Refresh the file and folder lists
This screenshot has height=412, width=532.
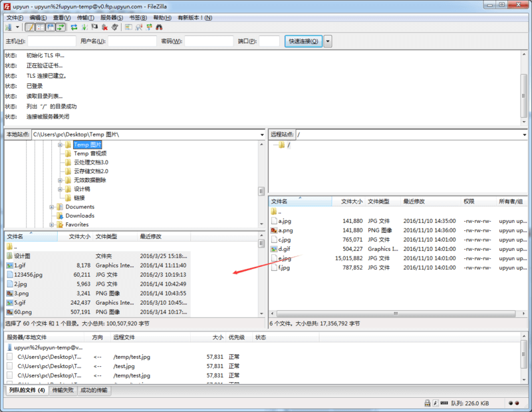(74, 27)
